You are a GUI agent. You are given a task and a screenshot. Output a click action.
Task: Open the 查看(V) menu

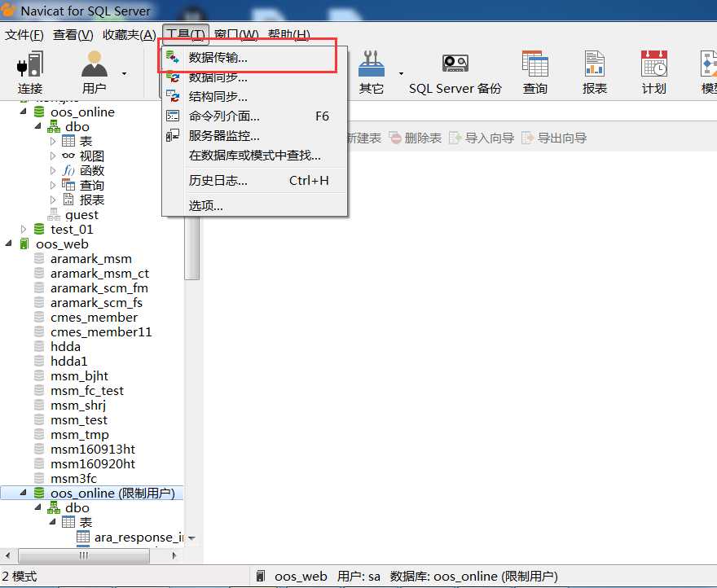pyautogui.click(x=73, y=35)
